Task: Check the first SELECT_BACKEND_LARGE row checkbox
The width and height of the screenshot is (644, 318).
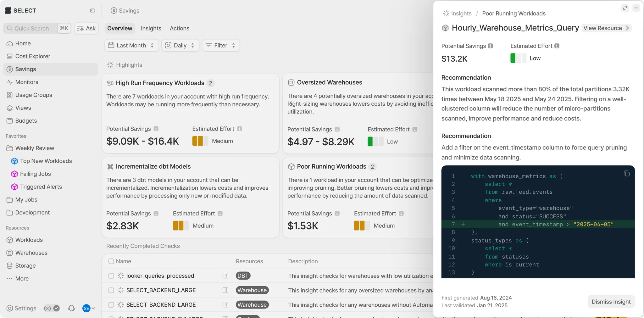Action: point(111,290)
